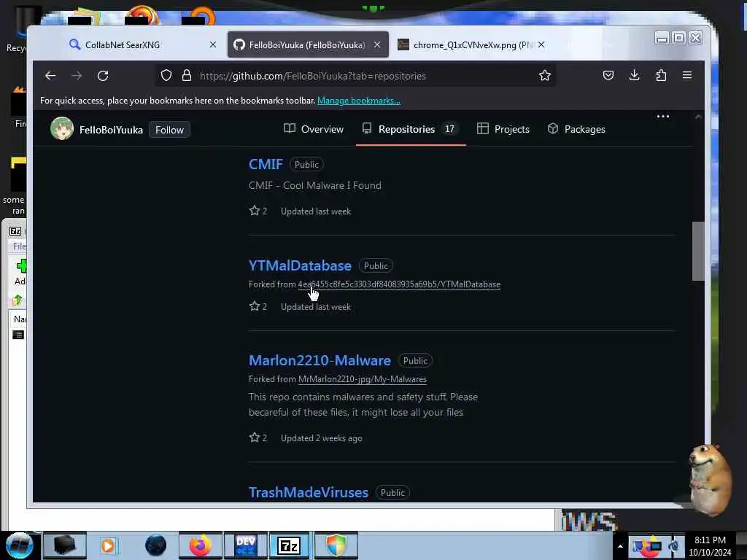Open 7-Zip from the taskbar
This screenshot has width=747, height=560.
point(289,545)
